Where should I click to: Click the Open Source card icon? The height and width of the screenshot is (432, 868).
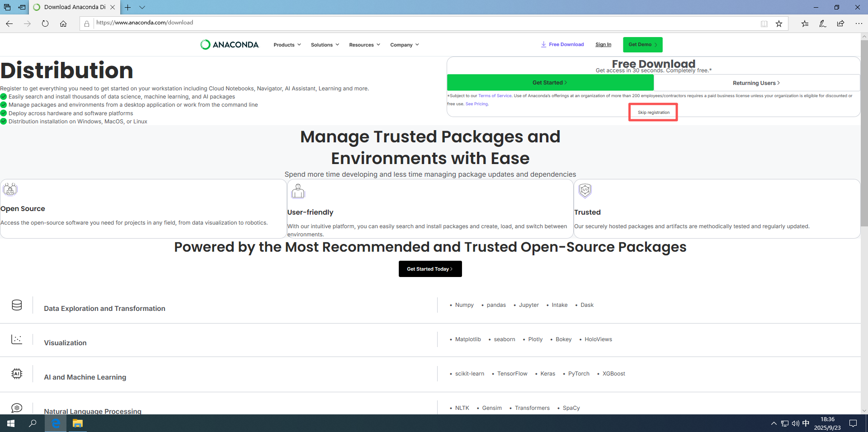tap(10, 189)
